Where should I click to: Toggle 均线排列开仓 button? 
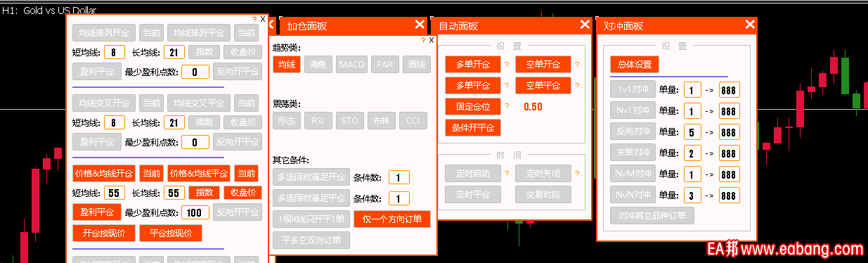(x=104, y=32)
